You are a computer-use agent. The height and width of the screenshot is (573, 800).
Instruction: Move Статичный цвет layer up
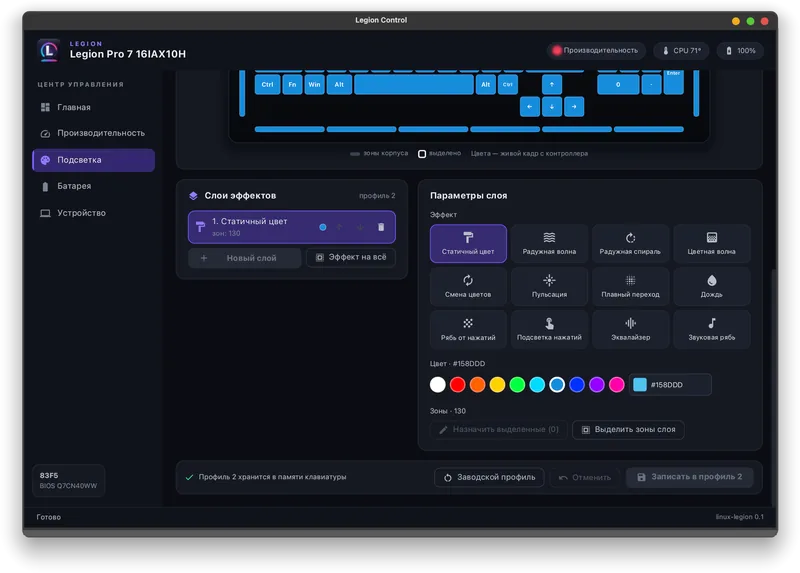[339, 227]
